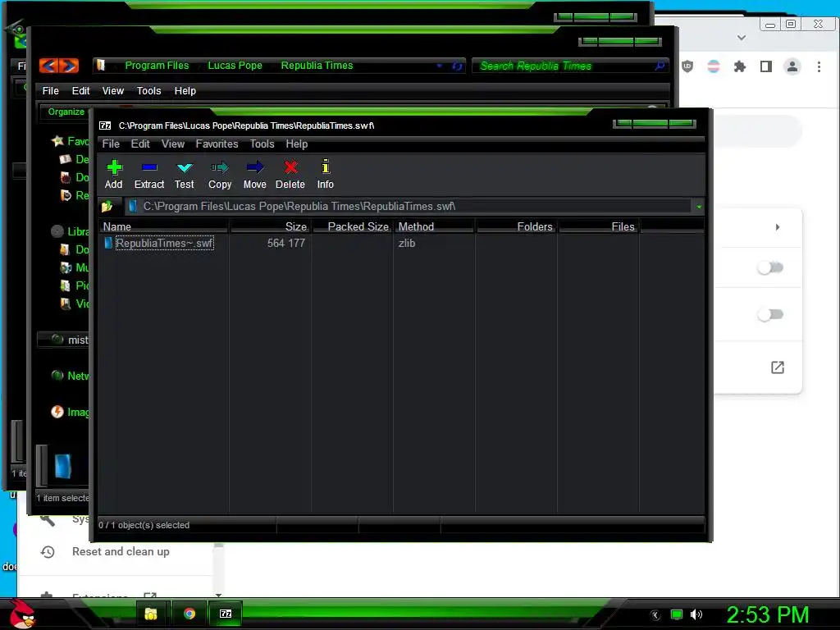Sort by the Method column header

(x=434, y=226)
